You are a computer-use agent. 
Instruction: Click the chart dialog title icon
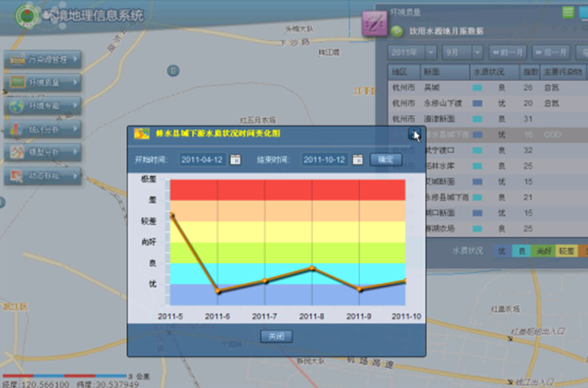(141, 134)
